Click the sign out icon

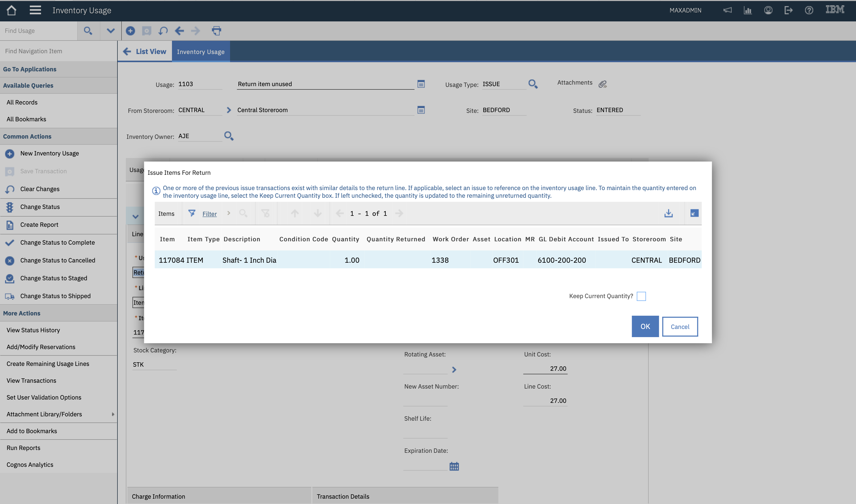pos(788,10)
